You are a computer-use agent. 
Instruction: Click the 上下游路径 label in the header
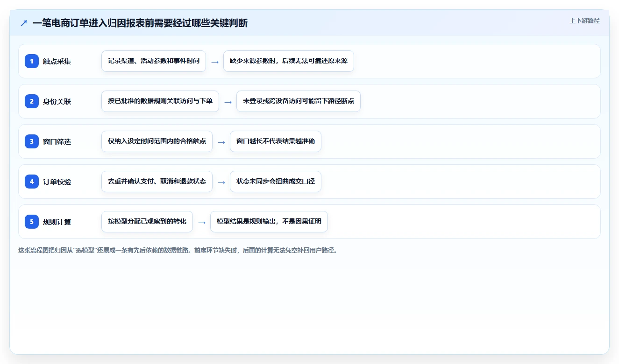pos(584,21)
